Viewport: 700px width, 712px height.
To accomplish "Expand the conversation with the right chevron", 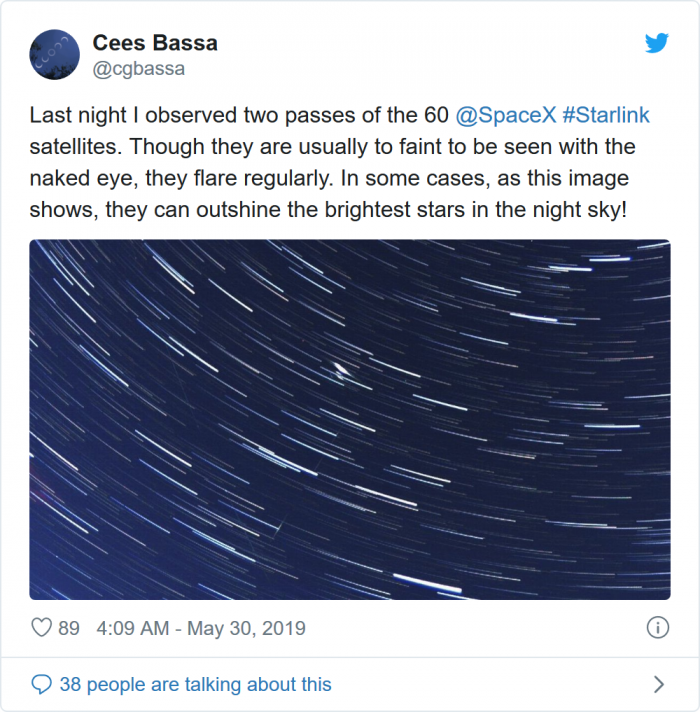I will coord(658,685).
